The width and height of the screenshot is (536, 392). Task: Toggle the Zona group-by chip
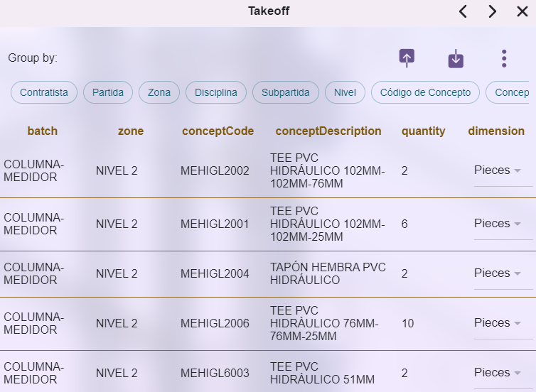(159, 92)
